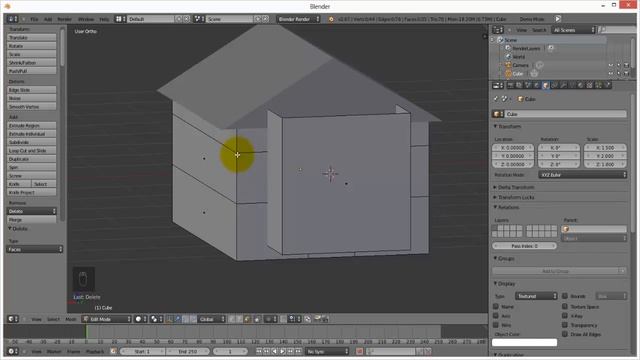The image size is (640, 360).
Task: Click the Object properties tab cube icon
Action: pyautogui.click(x=545, y=85)
